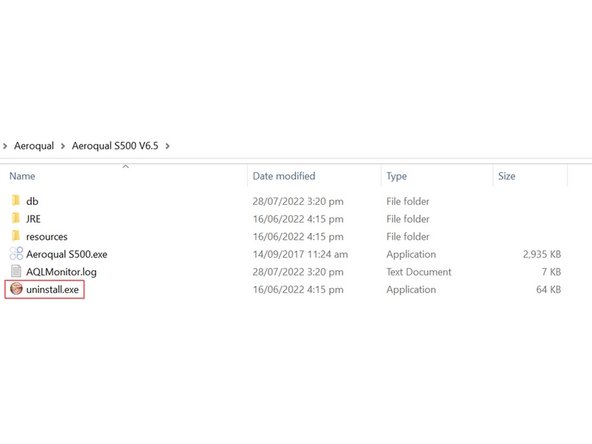Click the 64 KB size value
592x444 pixels.
click(x=549, y=290)
